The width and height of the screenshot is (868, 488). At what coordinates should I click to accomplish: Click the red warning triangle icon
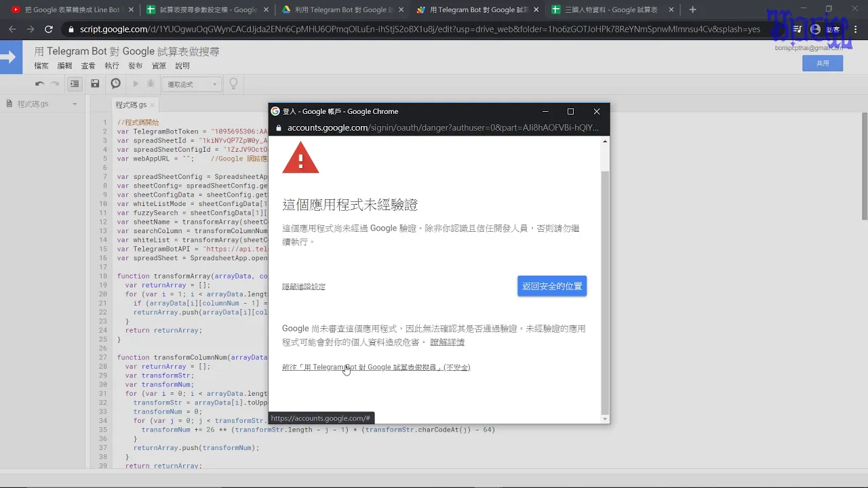coord(300,158)
